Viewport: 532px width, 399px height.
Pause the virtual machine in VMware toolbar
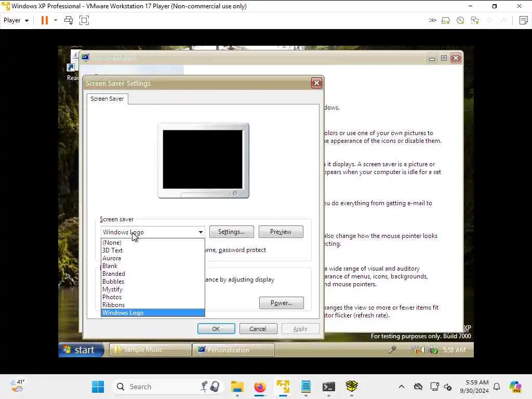click(45, 20)
